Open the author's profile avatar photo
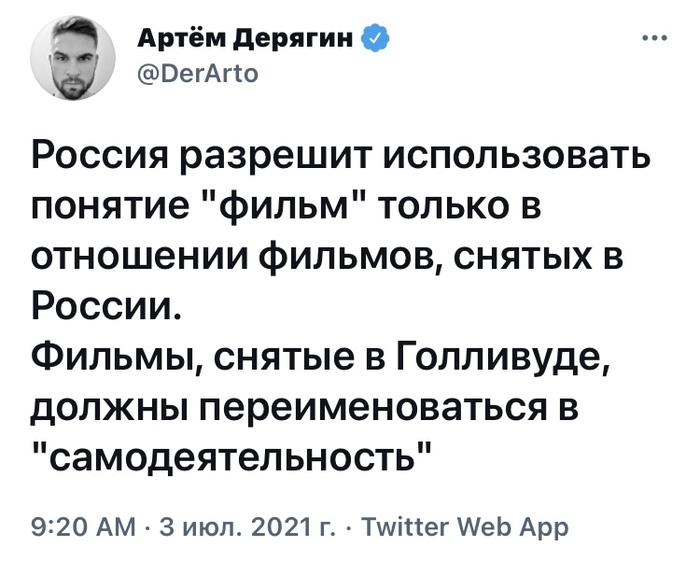This screenshot has height=561, width=700. (x=77, y=61)
